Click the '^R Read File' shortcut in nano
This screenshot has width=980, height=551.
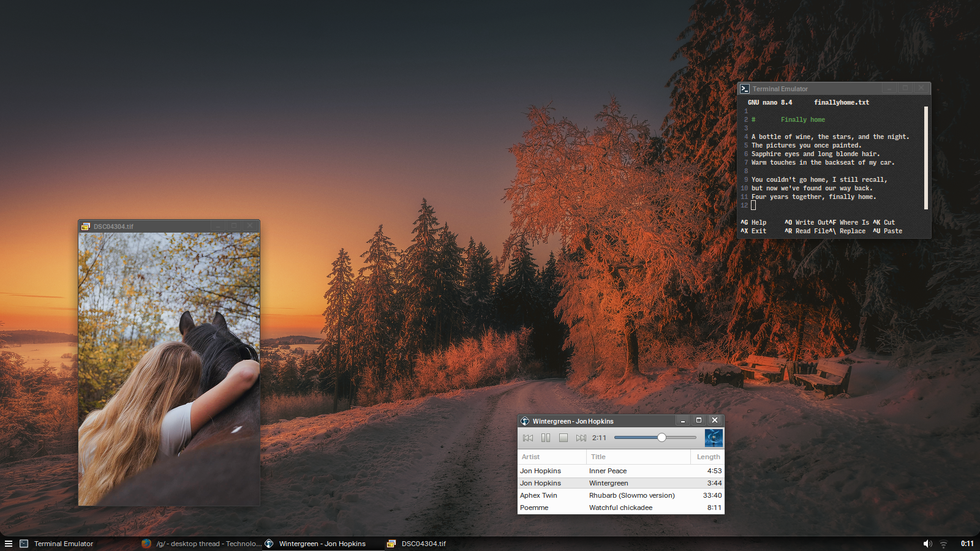[807, 231]
